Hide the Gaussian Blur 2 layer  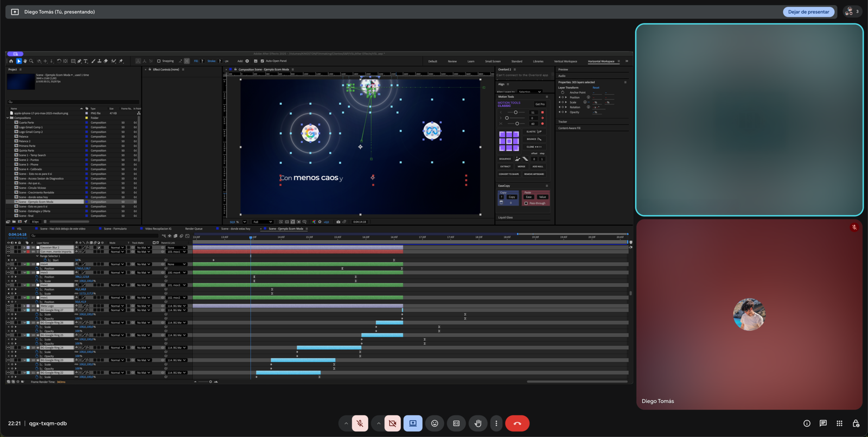pos(8,248)
